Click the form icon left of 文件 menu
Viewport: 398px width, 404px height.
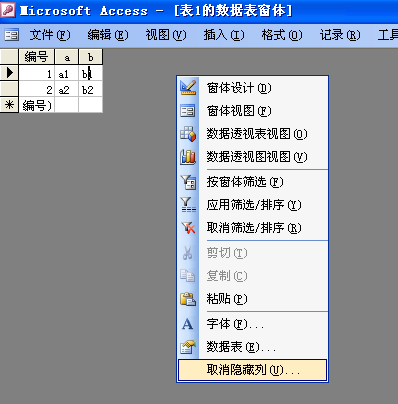click(11, 35)
